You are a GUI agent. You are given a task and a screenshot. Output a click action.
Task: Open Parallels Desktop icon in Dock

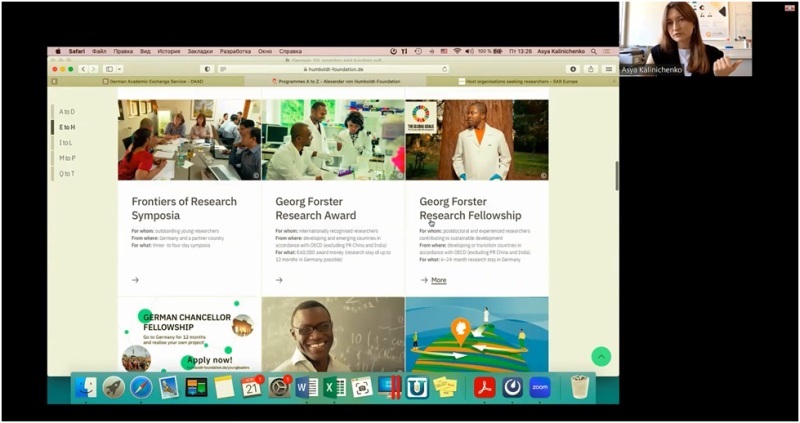pyautogui.click(x=390, y=388)
